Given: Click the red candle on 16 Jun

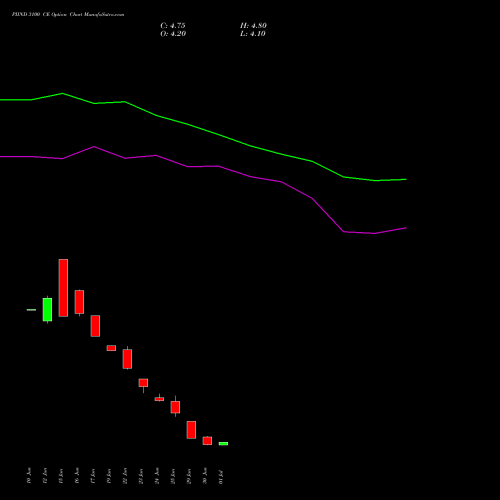Looking at the screenshot, I should [79, 302].
